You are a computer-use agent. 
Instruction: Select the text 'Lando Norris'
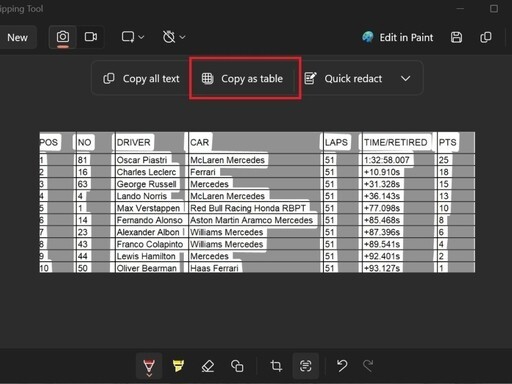pyautogui.click(x=142, y=196)
